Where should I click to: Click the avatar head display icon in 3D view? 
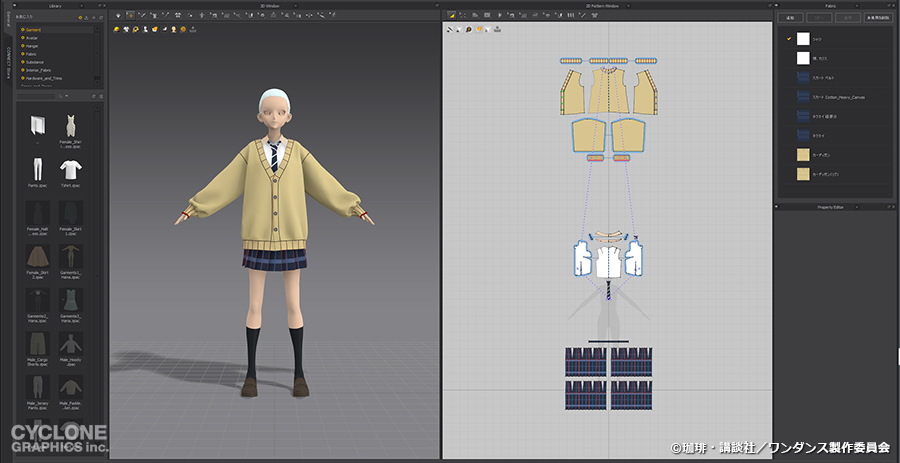coord(174,29)
